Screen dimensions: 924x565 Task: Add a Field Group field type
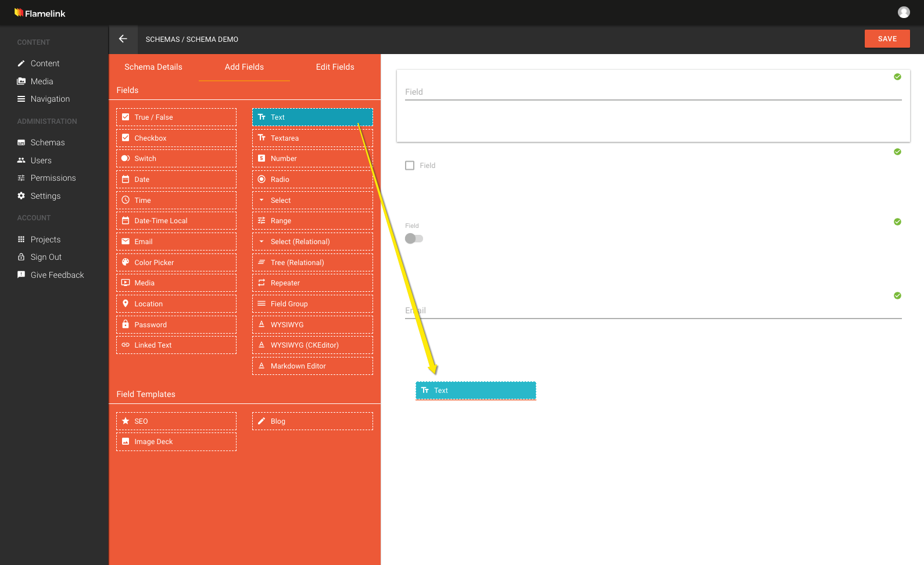pos(313,303)
